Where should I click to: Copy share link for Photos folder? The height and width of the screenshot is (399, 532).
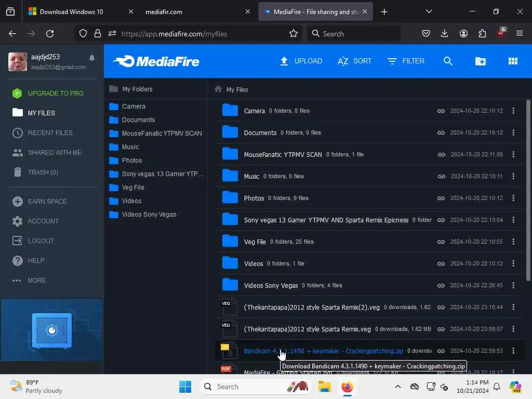click(441, 198)
